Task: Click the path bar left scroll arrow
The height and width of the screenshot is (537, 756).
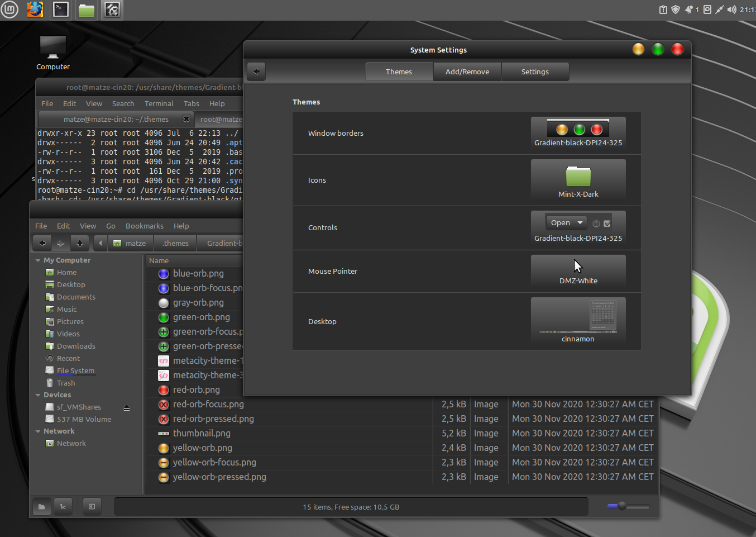Action: (x=101, y=243)
